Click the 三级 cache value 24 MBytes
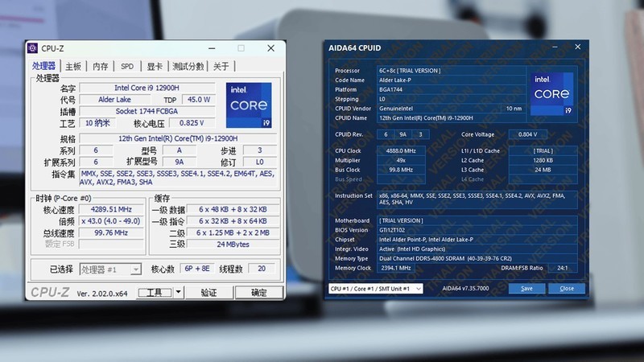The image size is (644, 362). (x=233, y=245)
